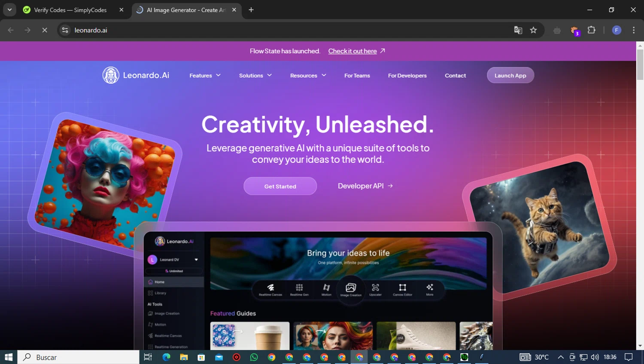The image size is (644, 364).
Task: Click the Leonardo.Ai logo in the navbar
Action: click(136, 75)
